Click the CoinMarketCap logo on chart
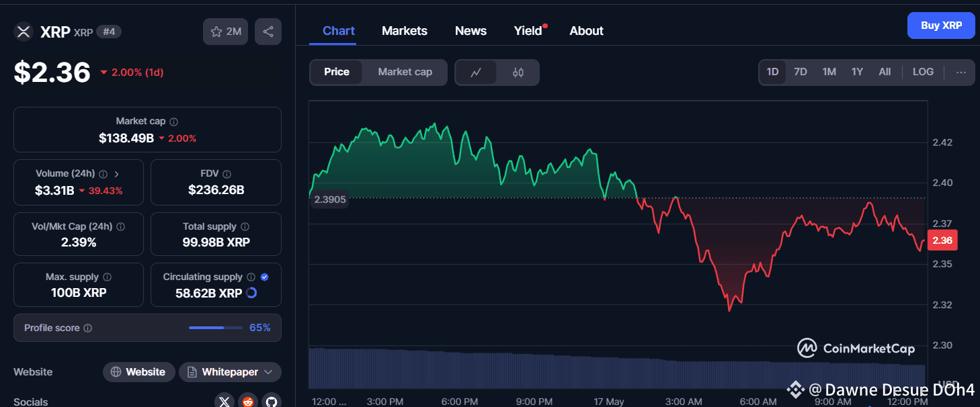The image size is (980, 407). click(x=856, y=348)
